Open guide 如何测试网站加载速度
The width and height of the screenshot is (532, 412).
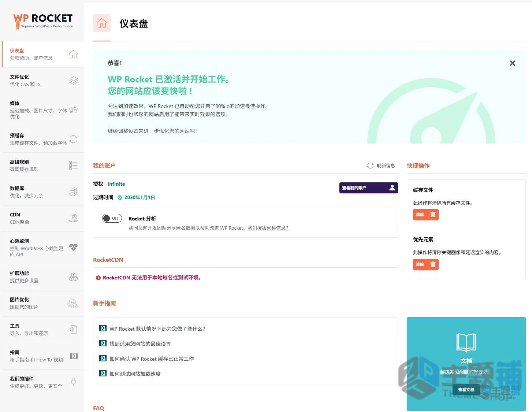[x=135, y=374]
